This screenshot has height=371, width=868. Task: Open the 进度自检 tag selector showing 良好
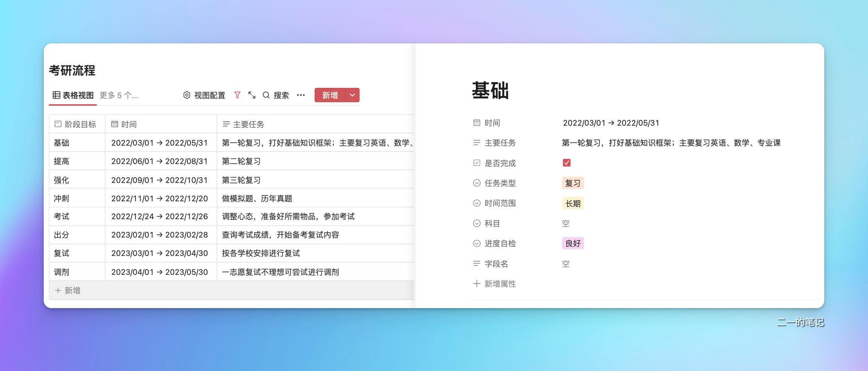coord(573,243)
